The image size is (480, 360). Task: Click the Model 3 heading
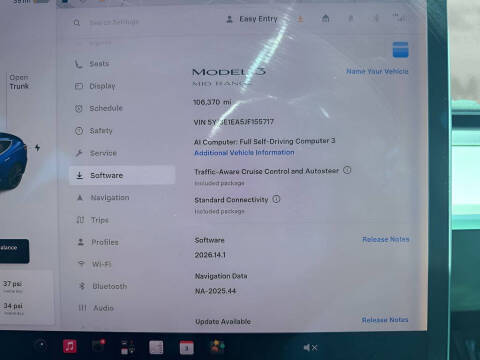click(229, 71)
